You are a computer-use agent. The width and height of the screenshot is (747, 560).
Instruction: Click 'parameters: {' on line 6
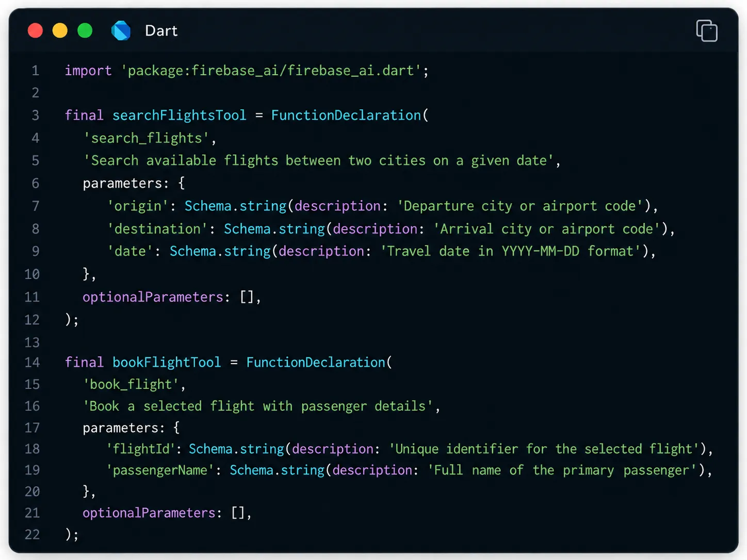(134, 184)
